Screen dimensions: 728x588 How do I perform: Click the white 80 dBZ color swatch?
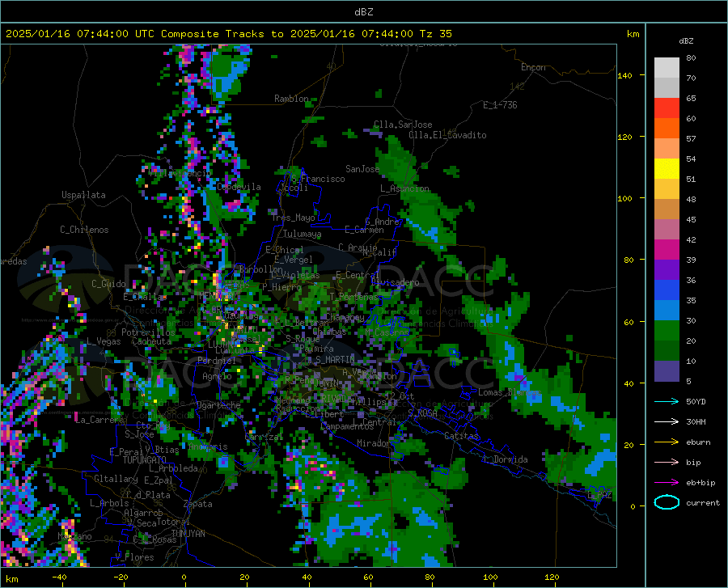click(667, 68)
